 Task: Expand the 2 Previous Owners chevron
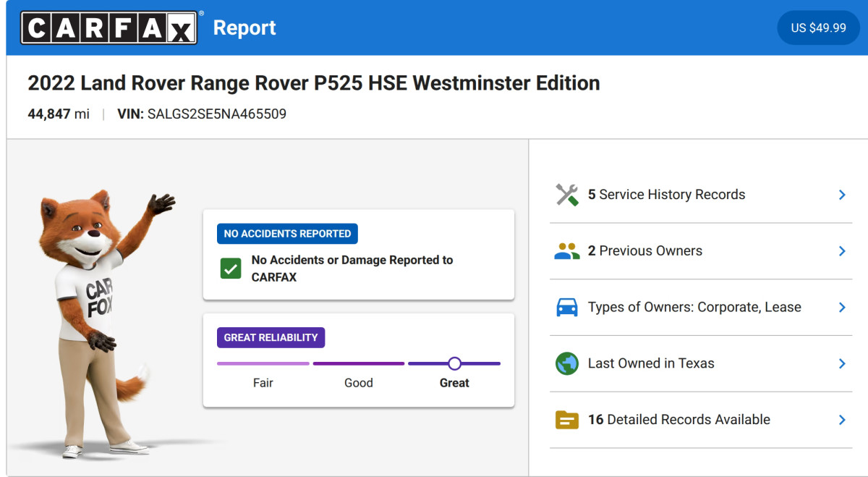click(842, 251)
